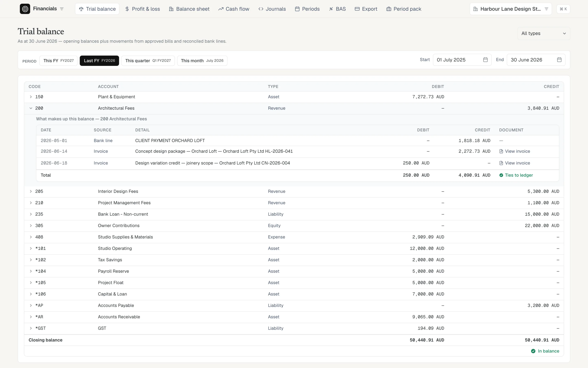Select Last FY FY2026 period

[x=99, y=61]
